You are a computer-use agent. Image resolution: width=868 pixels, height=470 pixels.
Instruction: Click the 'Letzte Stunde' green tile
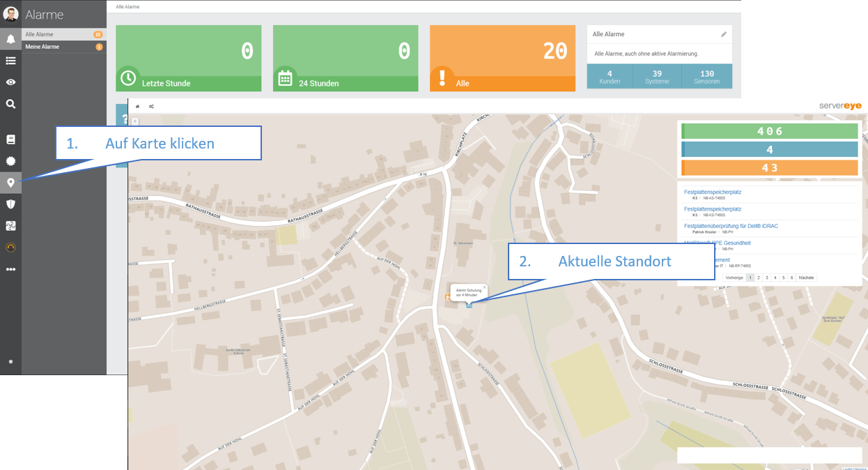[188, 59]
